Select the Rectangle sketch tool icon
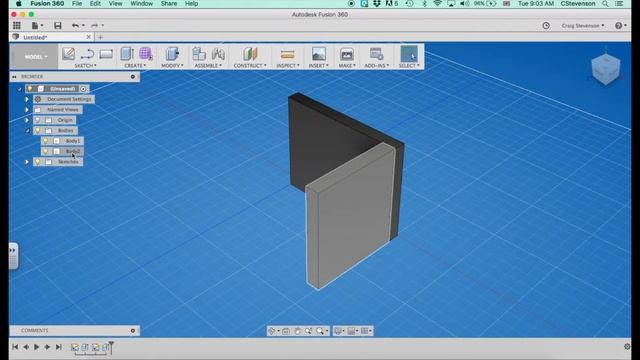 coord(106,54)
